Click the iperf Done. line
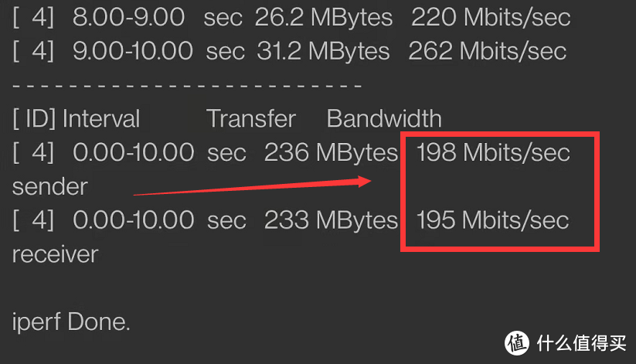Image resolution: width=636 pixels, height=364 pixels. coord(71,321)
